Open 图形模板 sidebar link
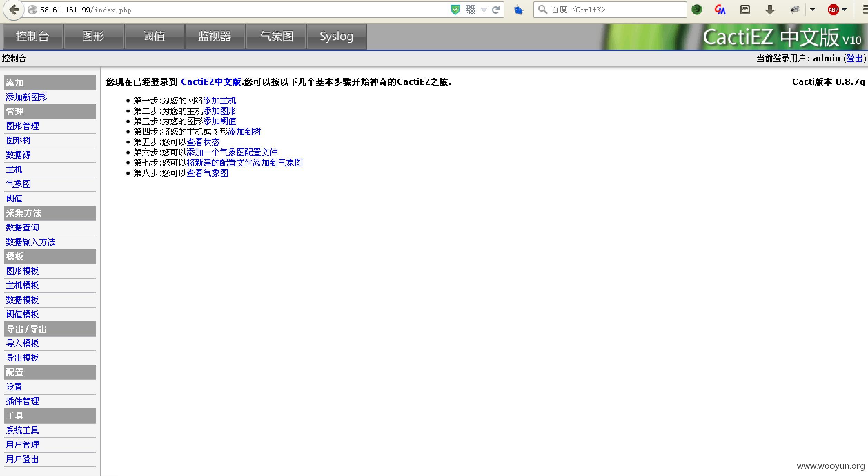This screenshot has height=476, width=868. 22,271
